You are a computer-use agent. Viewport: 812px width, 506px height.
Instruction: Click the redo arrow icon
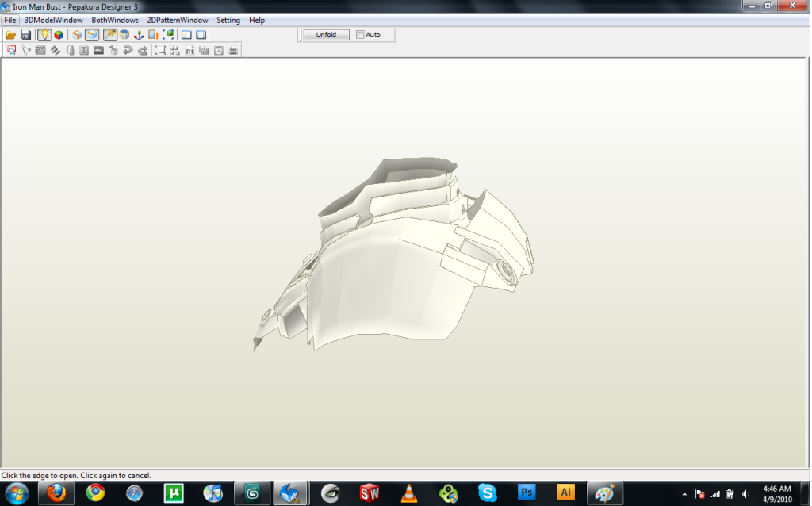coord(143,51)
